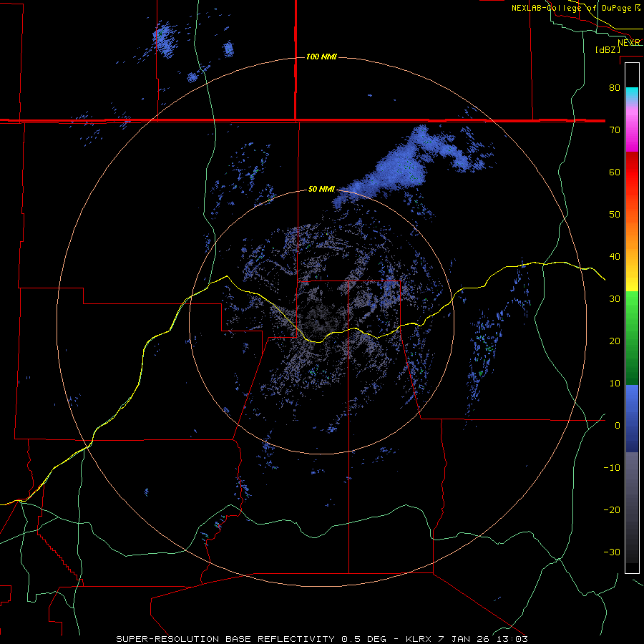Click the 50 NMI range ring label
This screenshot has height=644, width=644.
point(321,190)
